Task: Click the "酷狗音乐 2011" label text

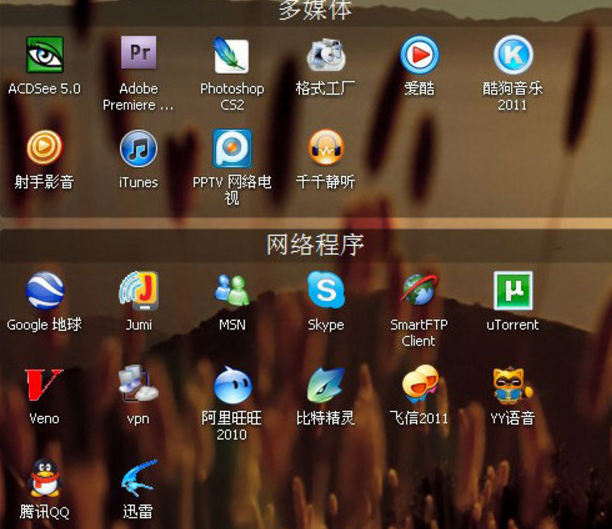Action: (x=512, y=96)
